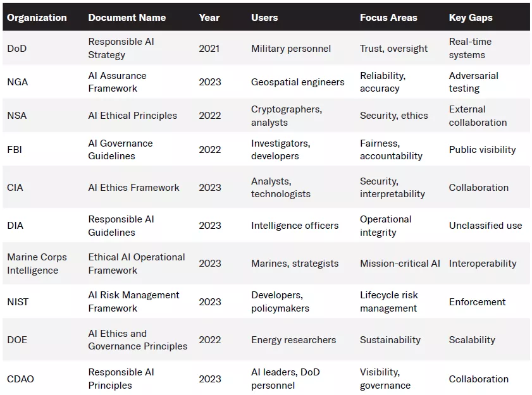
Task: Select the Interoperability cell
Action: [483, 264]
